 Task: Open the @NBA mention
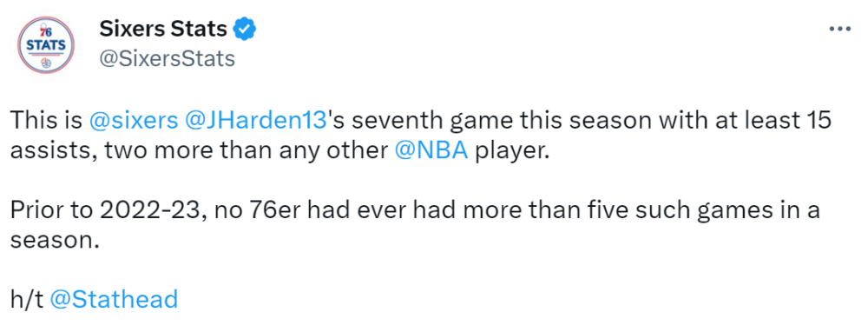tap(431, 150)
